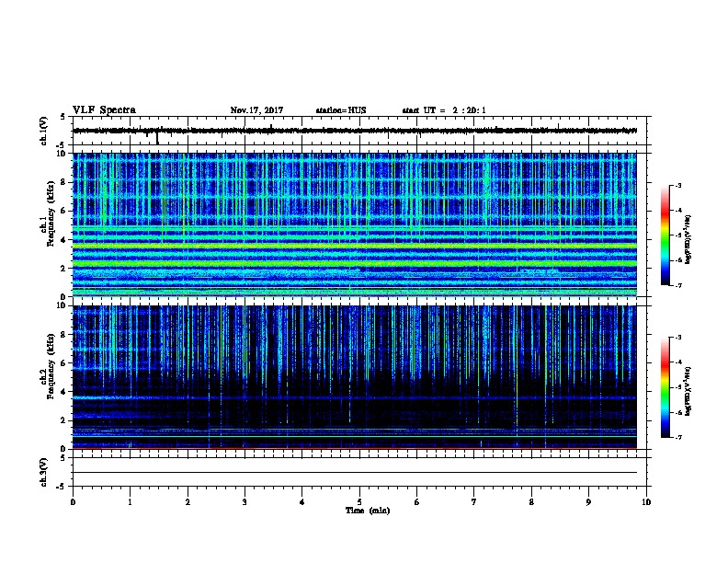Click the time axis tick label 8

click(531, 501)
